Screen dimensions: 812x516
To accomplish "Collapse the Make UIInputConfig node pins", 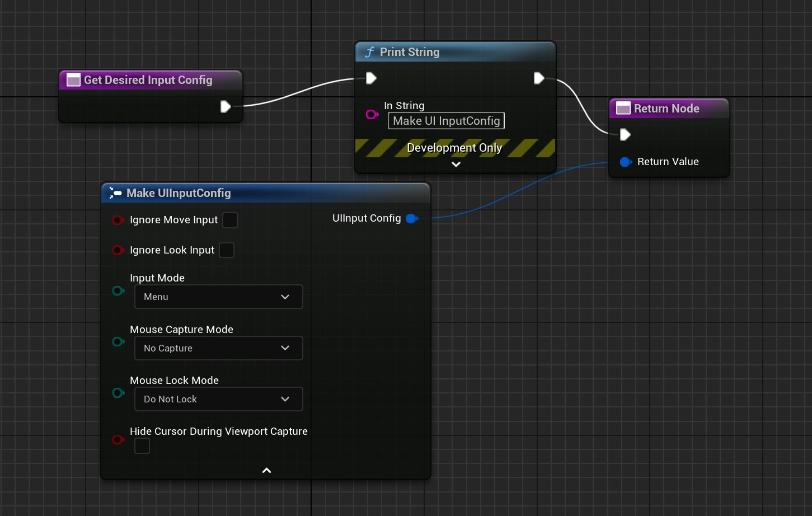I will [x=266, y=471].
